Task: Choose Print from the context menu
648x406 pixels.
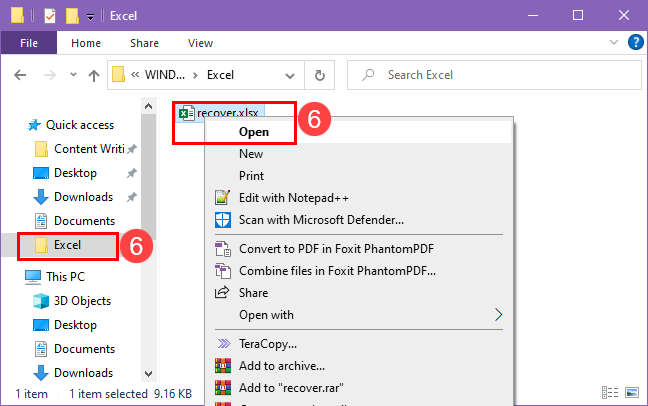Action: click(359, 176)
